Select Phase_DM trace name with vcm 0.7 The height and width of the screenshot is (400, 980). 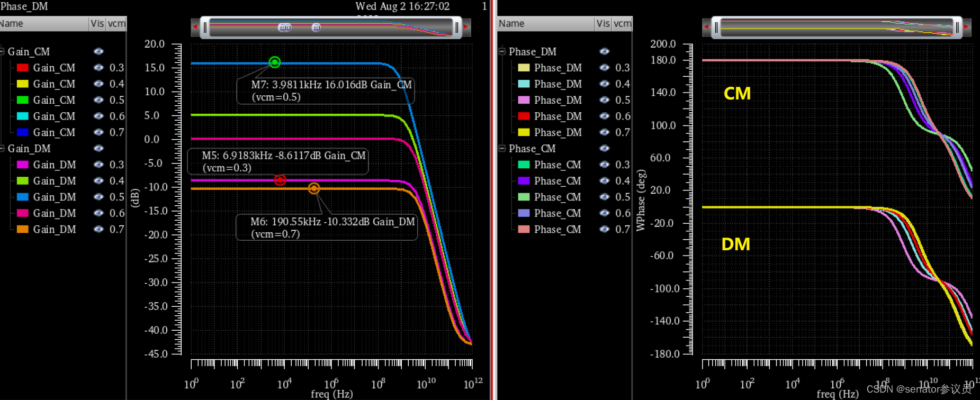pyautogui.click(x=558, y=132)
